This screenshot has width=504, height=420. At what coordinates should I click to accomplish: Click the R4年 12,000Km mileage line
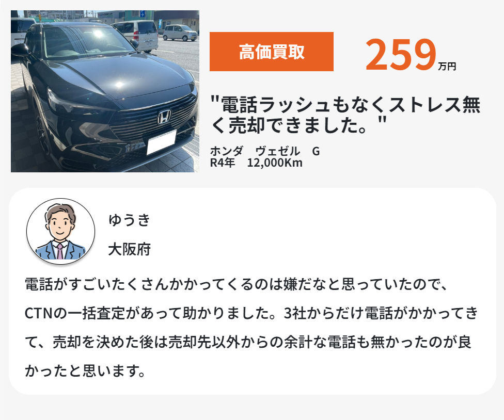pos(256,163)
